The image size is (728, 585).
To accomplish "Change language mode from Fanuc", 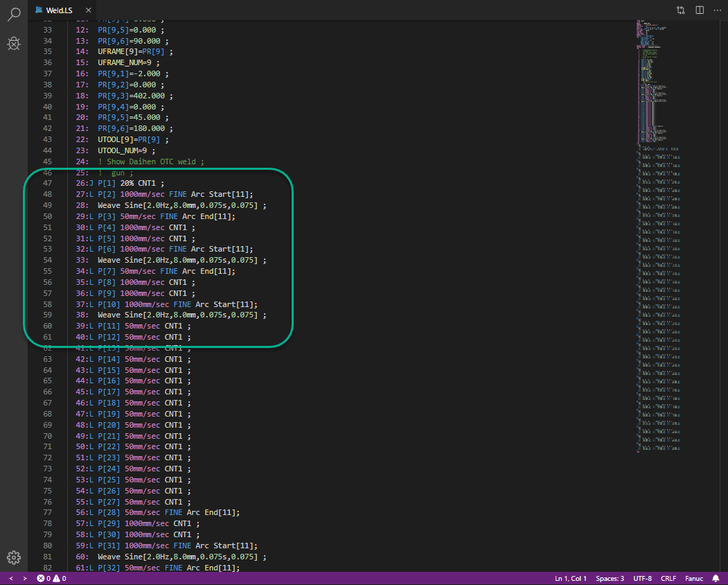I will [x=693, y=578].
